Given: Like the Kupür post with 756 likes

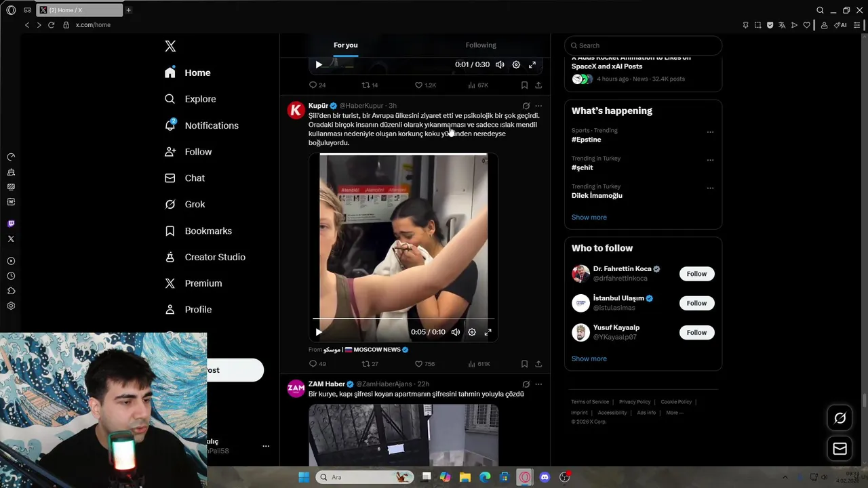Looking at the screenshot, I should [x=425, y=364].
